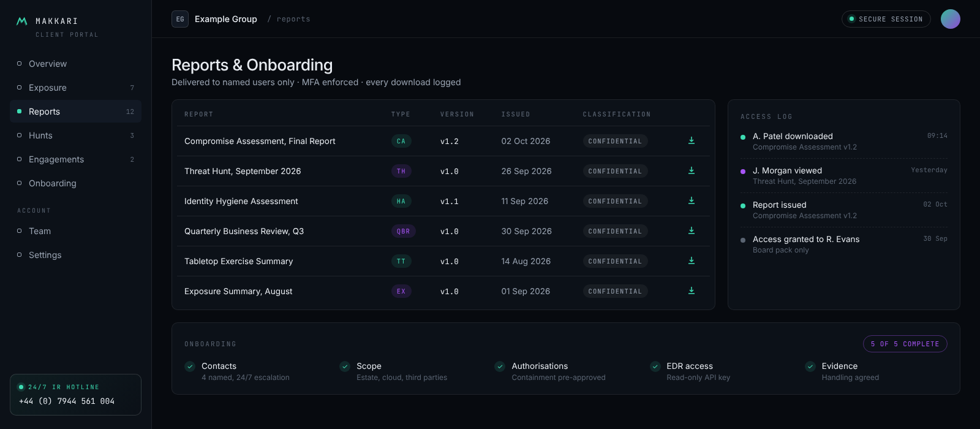Open Exposure Summary, August row
The image size is (980, 429).
443,291
